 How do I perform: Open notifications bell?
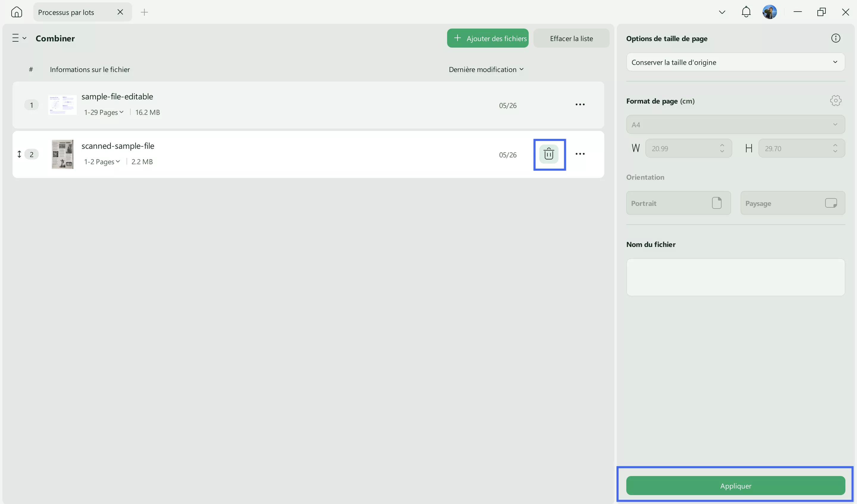746,12
